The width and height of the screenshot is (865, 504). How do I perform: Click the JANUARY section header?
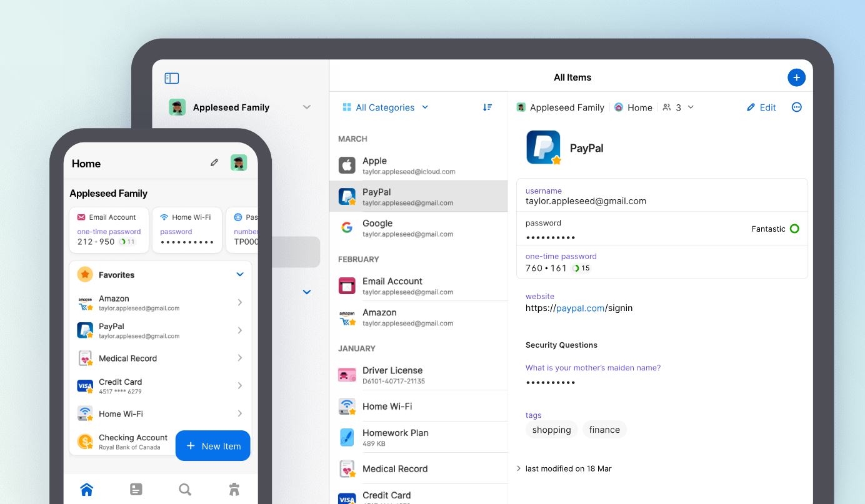point(357,348)
